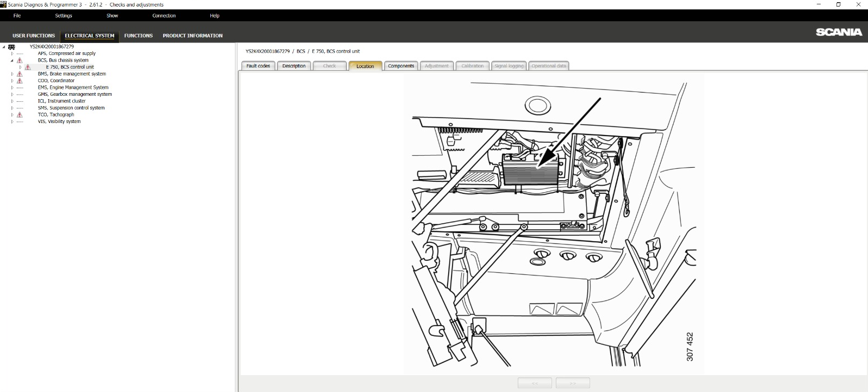868x392 pixels.
Task: Click the warning icon beside BMS, Brake management system
Action: (20, 74)
